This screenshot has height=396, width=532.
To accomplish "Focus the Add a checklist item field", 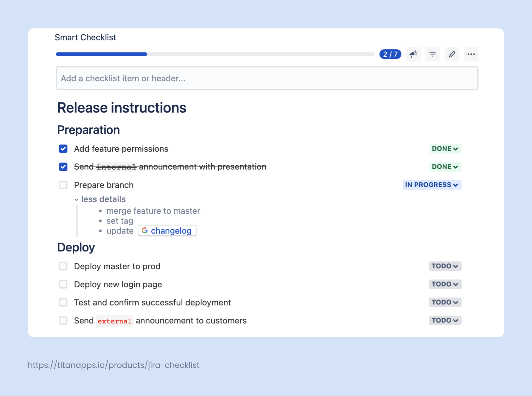I will tap(267, 78).
